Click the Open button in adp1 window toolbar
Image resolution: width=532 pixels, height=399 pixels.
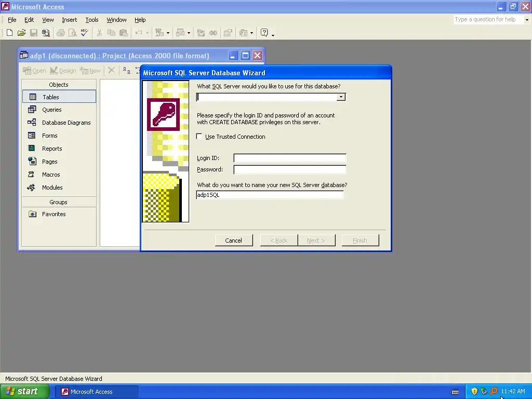coord(34,71)
